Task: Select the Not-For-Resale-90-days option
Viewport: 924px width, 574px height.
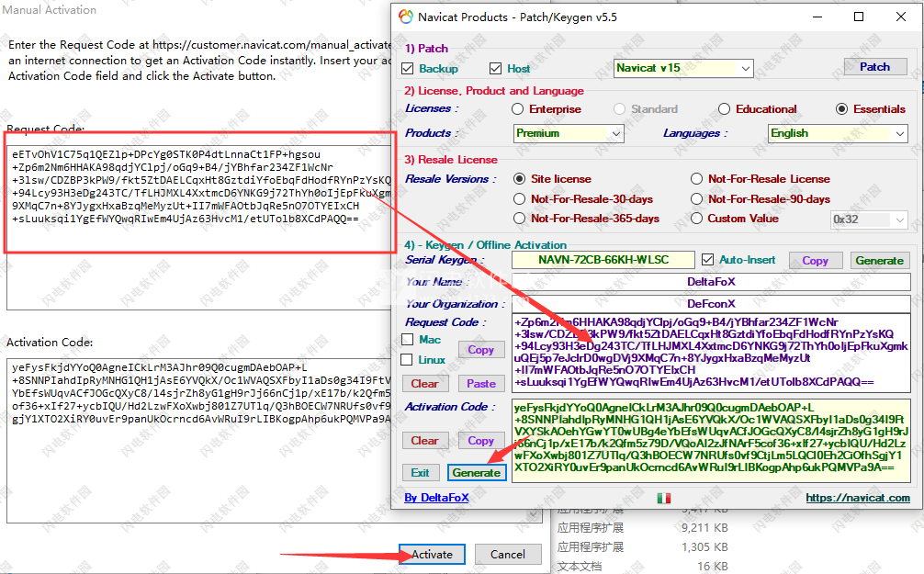Action: coord(696,198)
